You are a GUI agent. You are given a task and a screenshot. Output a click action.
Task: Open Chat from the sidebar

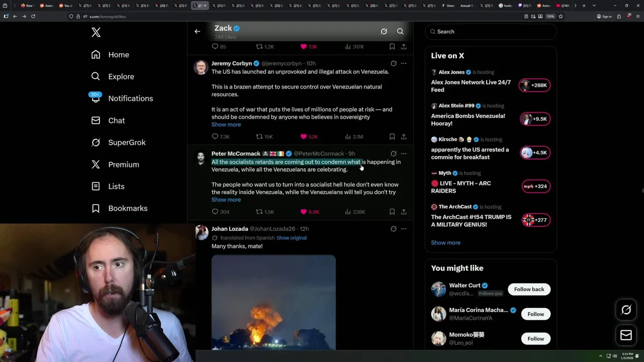108,121
